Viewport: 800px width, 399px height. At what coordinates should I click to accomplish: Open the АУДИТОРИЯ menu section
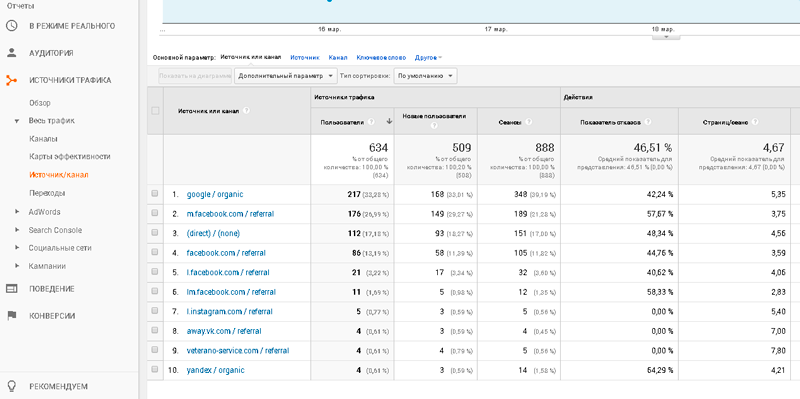click(51, 53)
